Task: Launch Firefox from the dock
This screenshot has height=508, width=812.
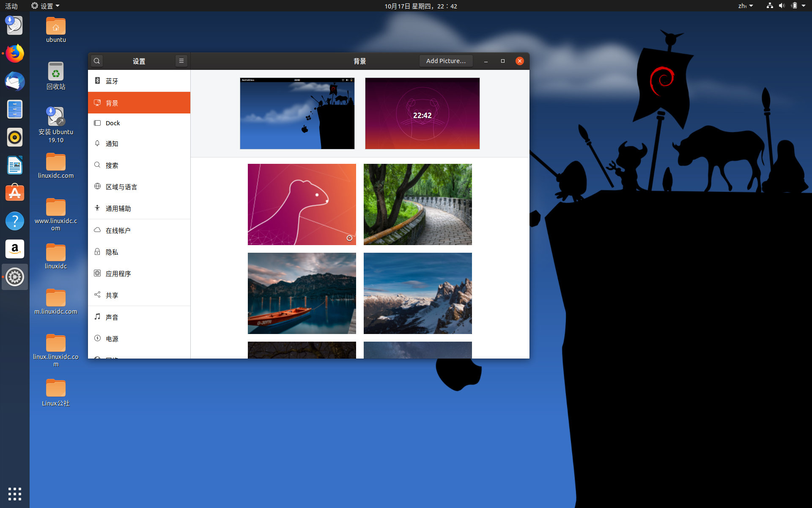Action: tap(15, 54)
